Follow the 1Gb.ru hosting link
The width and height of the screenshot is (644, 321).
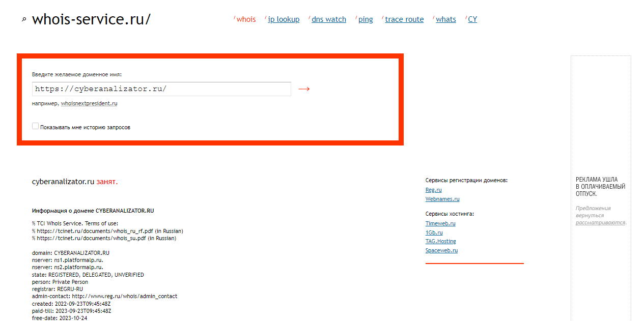click(x=434, y=232)
